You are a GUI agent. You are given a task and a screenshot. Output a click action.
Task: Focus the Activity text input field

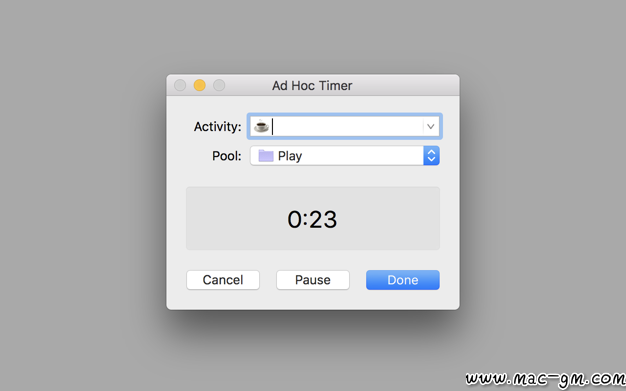pos(344,127)
